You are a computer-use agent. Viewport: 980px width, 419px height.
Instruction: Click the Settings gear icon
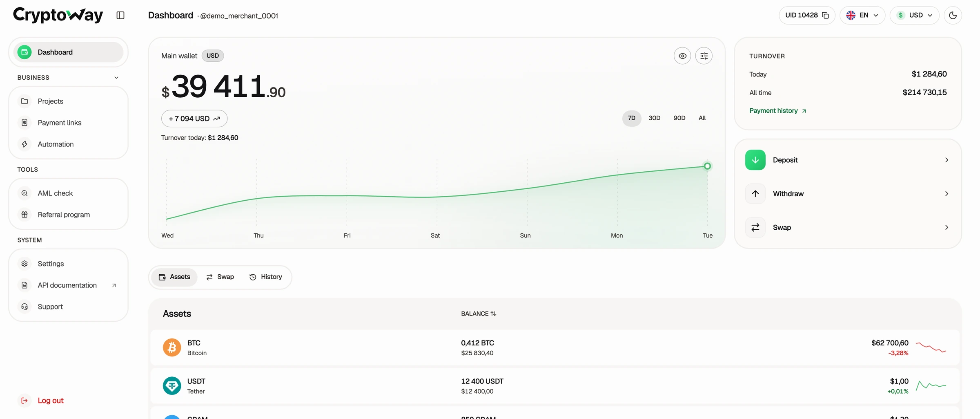[x=24, y=264]
